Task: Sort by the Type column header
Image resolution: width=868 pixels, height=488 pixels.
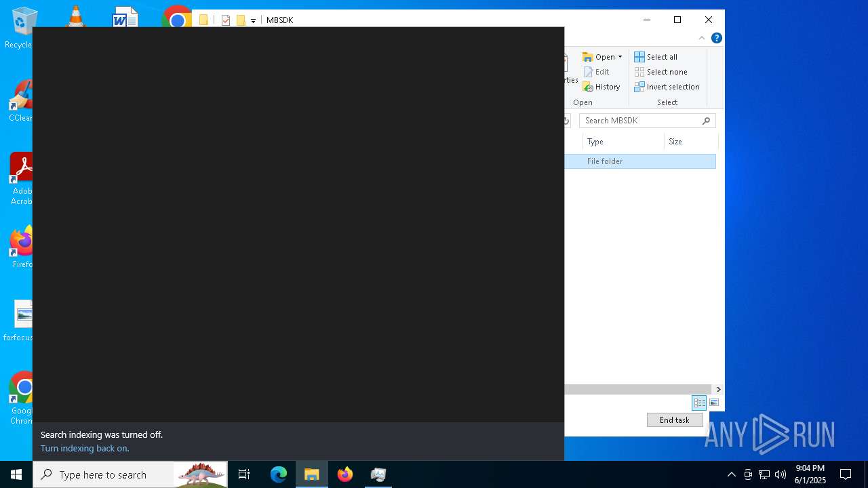Action: click(x=623, y=142)
